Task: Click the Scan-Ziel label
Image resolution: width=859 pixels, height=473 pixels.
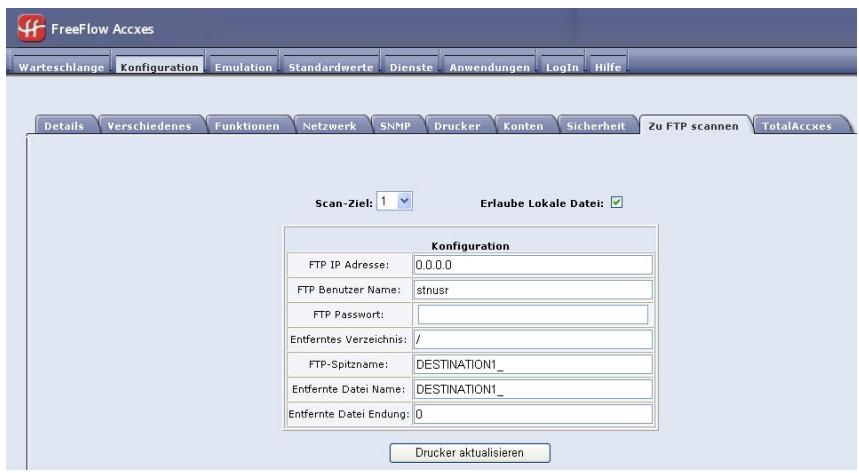Action: (343, 203)
